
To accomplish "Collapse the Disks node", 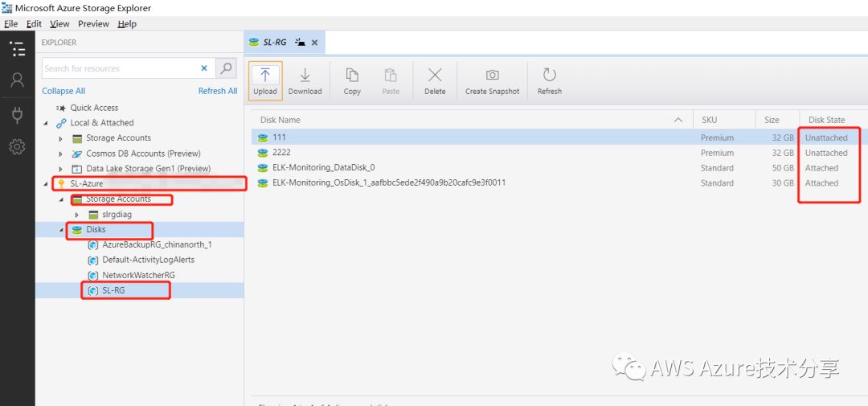I will coord(61,229).
